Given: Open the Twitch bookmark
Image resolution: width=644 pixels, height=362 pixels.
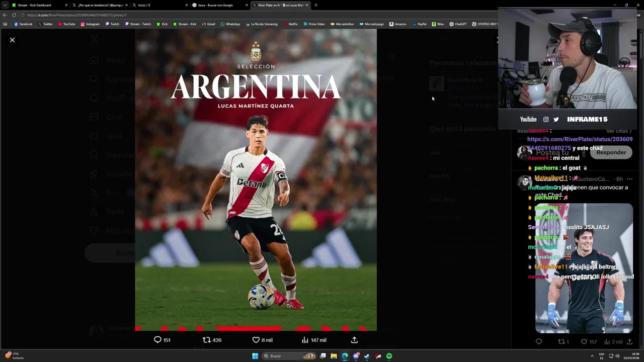Looking at the screenshot, I should [x=112, y=24].
